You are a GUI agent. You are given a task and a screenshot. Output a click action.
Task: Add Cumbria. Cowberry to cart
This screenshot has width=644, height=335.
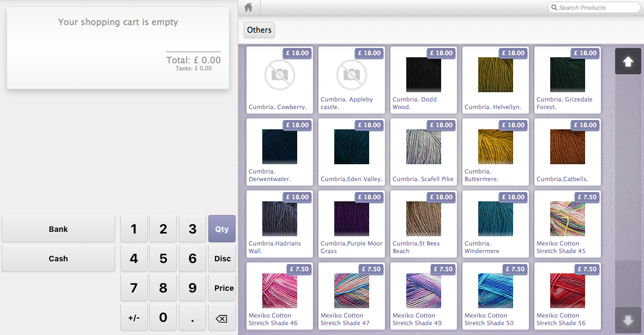click(280, 80)
